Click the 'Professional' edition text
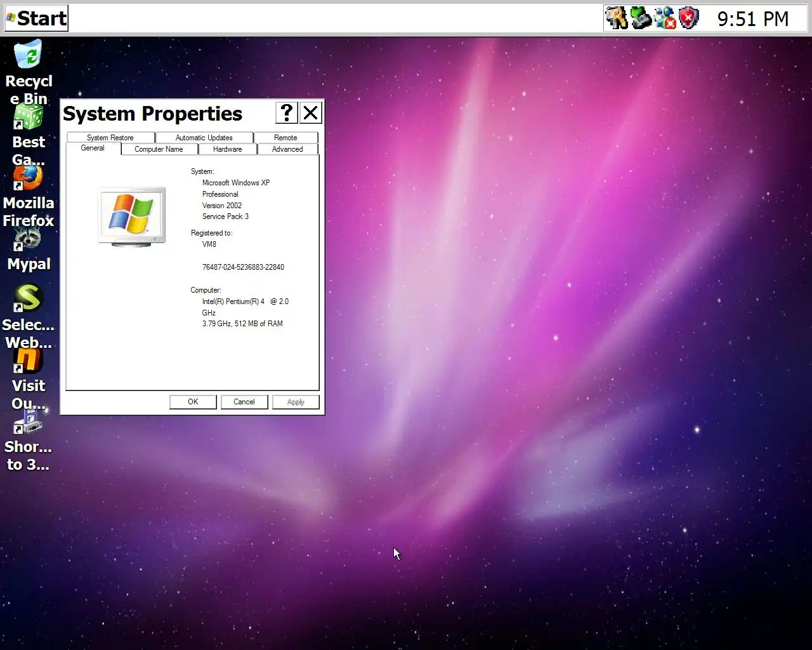 point(220,194)
